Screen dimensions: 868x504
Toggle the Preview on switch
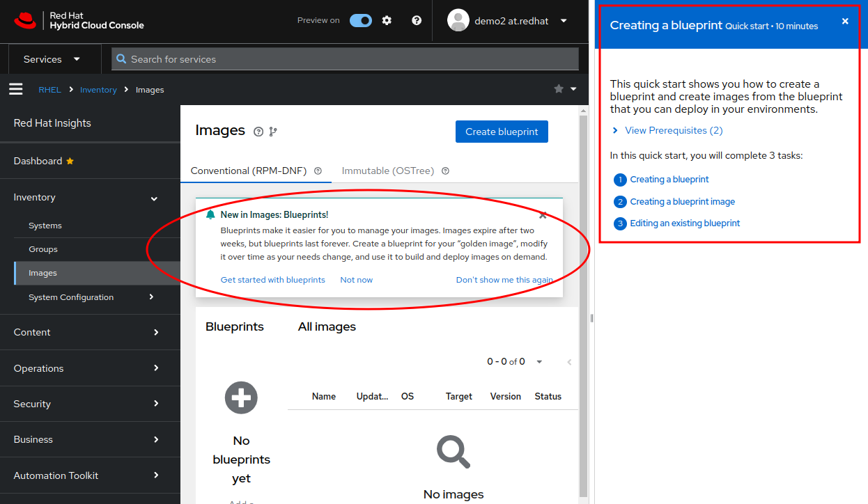coord(360,21)
